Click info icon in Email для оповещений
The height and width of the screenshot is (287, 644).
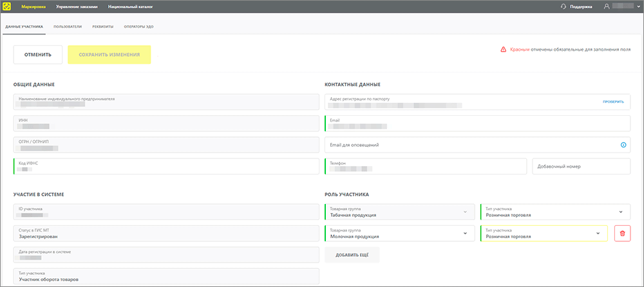click(x=623, y=145)
